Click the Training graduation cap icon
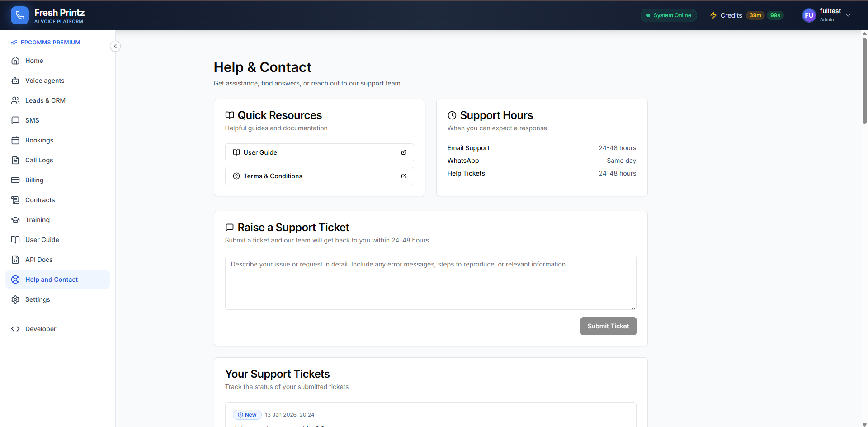The height and width of the screenshot is (427, 868). [15, 220]
